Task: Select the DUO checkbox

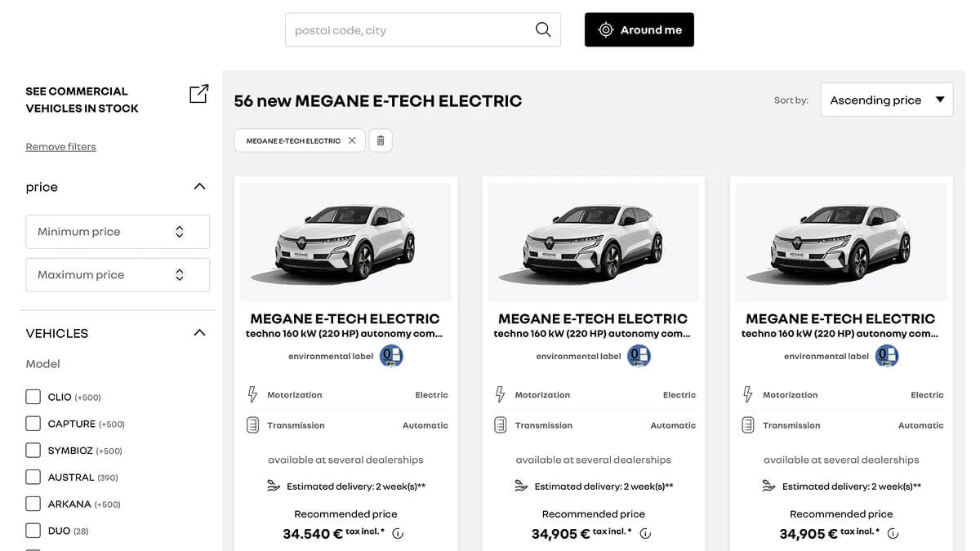Action: 33,530
